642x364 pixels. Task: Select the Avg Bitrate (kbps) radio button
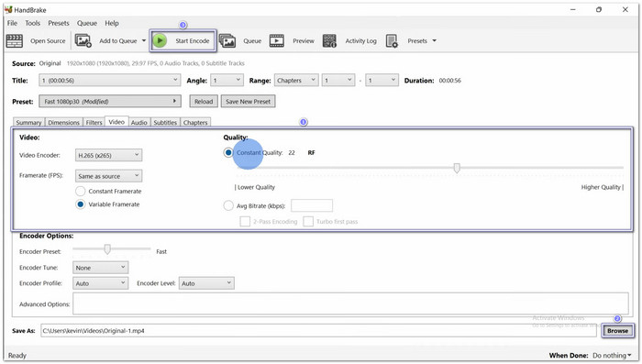pos(228,205)
